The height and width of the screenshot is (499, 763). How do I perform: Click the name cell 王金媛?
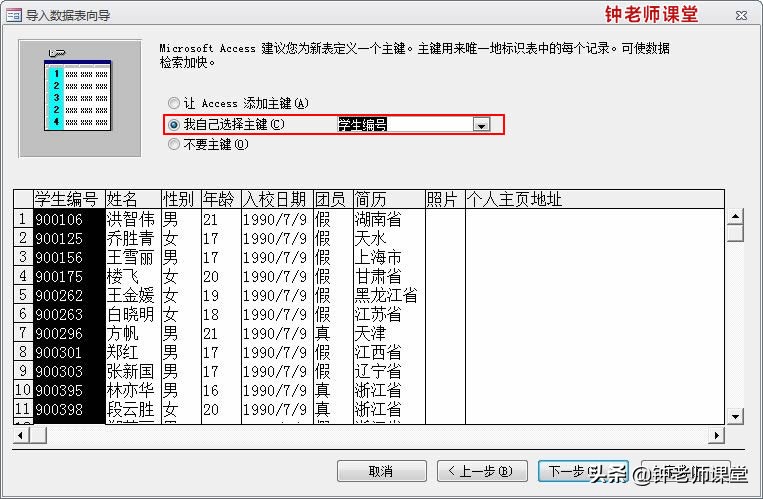pos(133,296)
